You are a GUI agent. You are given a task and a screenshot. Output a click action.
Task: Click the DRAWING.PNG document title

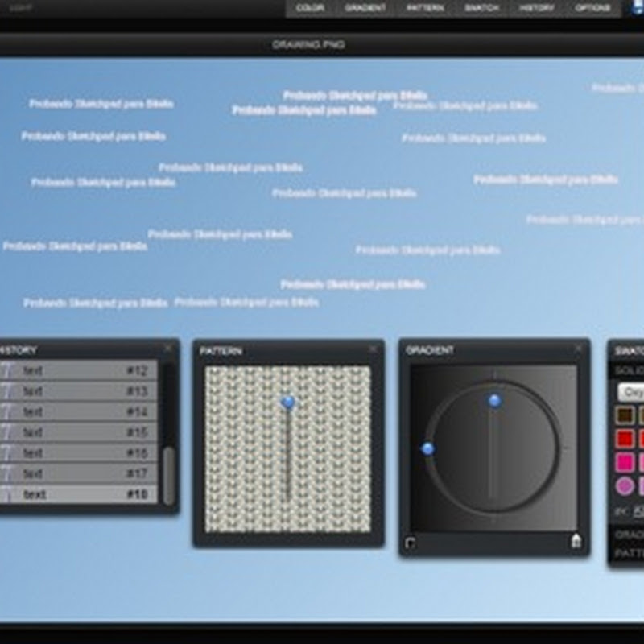[308, 44]
